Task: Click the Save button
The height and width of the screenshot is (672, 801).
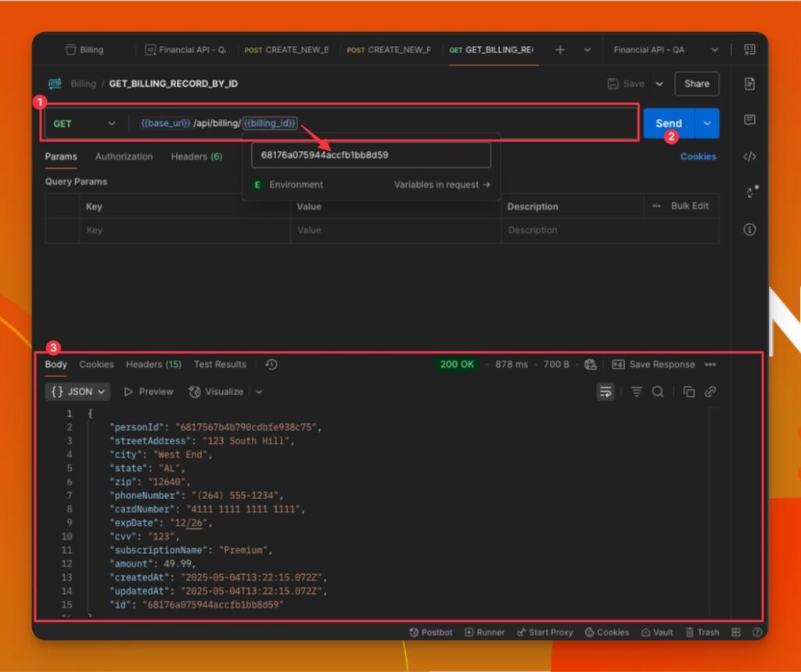Action: 626,84
